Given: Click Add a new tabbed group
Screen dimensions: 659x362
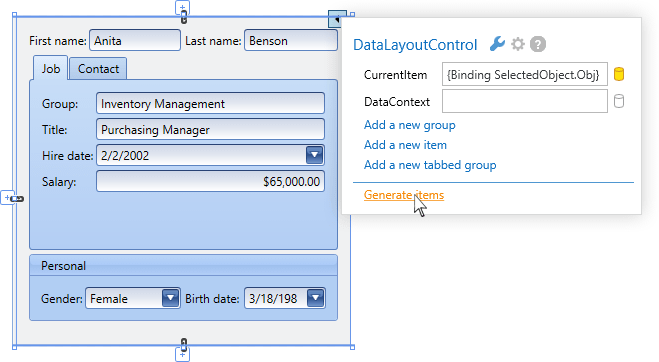Looking at the screenshot, I should [430, 165].
